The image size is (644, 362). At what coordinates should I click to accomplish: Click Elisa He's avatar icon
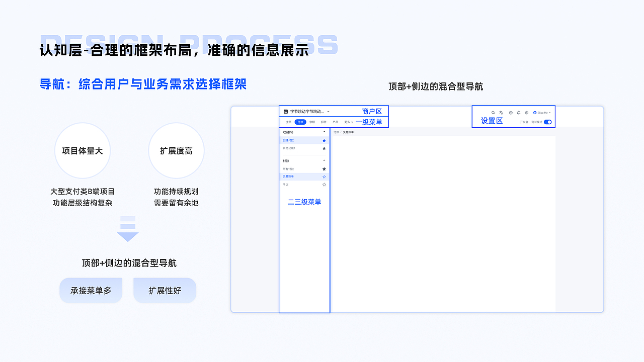534,113
